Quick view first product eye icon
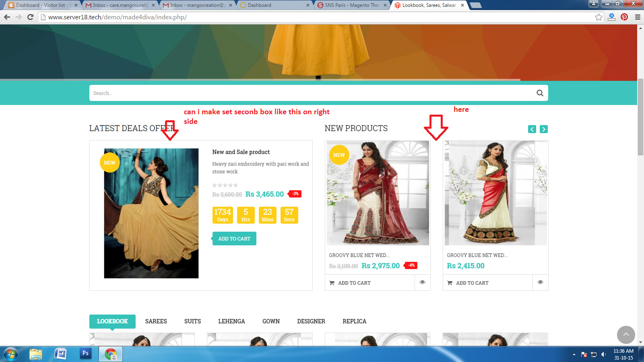This screenshot has width=644, height=362. (x=422, y=282)
